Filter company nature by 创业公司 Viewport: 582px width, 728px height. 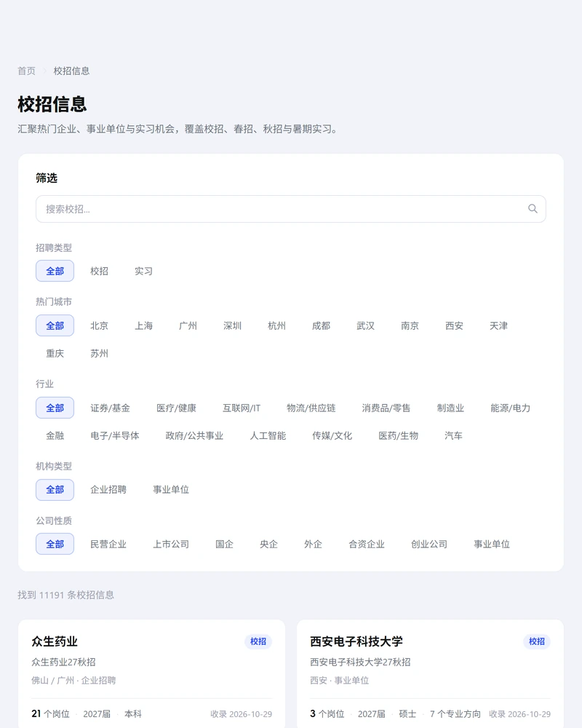pyautogui.click(x=429, y=544)
